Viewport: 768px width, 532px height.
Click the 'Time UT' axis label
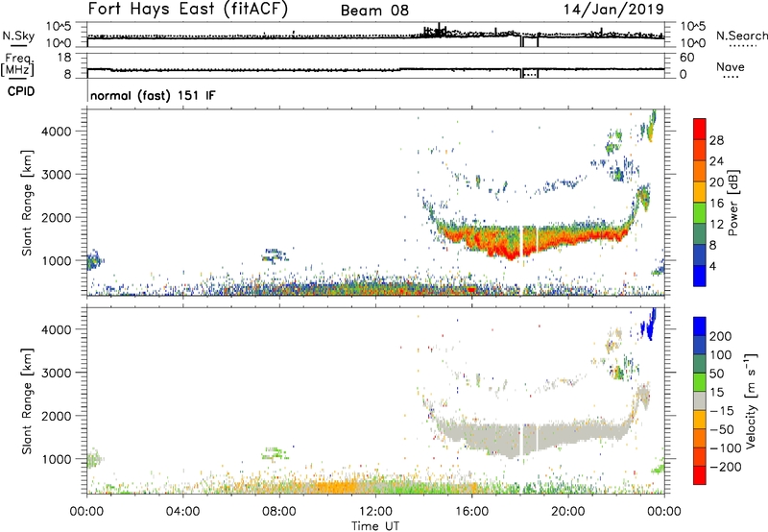pyautogui.click(x=375, y=525)
